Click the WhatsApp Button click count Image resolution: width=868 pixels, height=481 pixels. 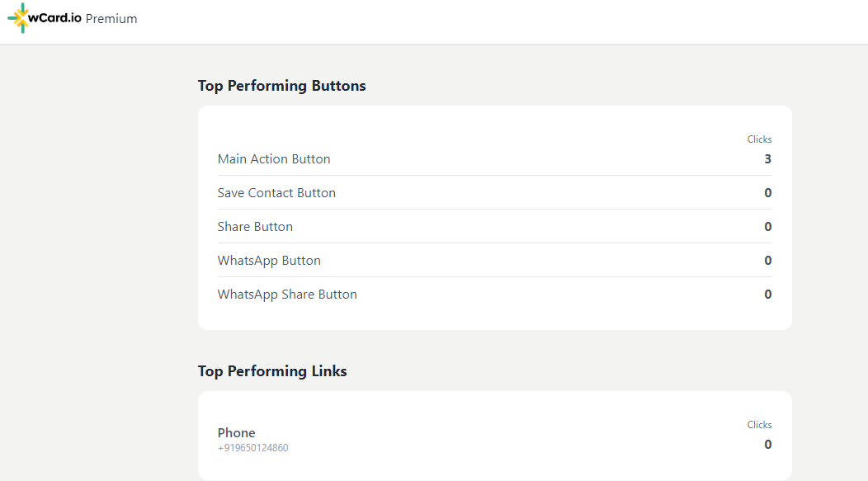point(768,260)
